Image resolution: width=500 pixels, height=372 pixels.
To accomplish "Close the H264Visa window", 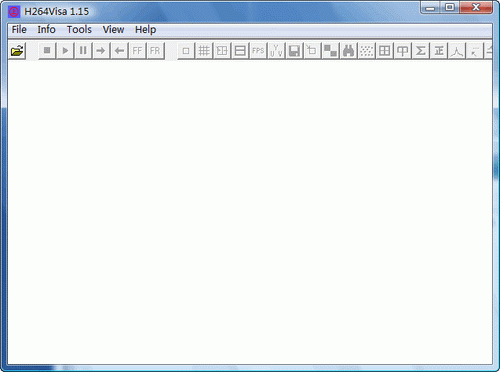I will tap(476, 7).
